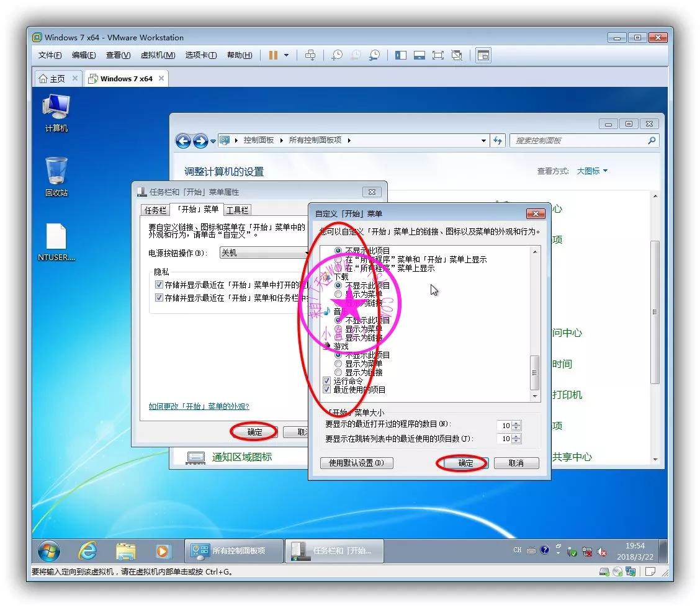Enter full screen mode via toolbar icon

pyautogui.click(x=438, y=55)
